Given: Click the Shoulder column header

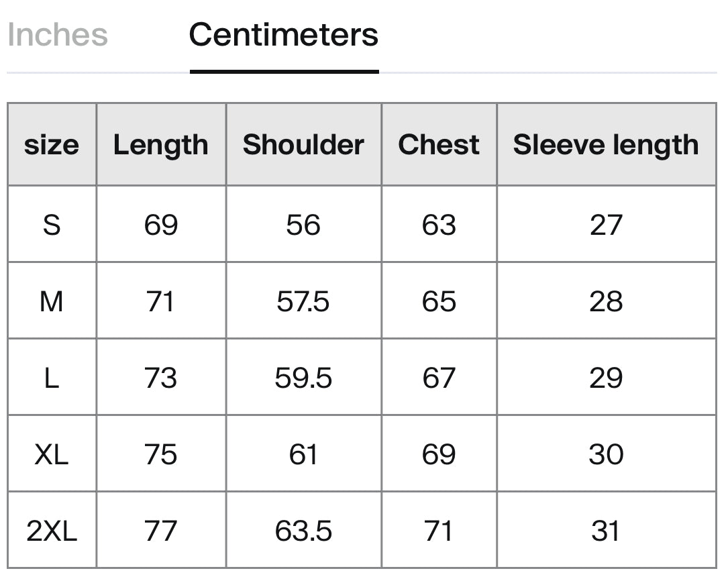Looking at the screenshot, I should (x=303, y=145).
